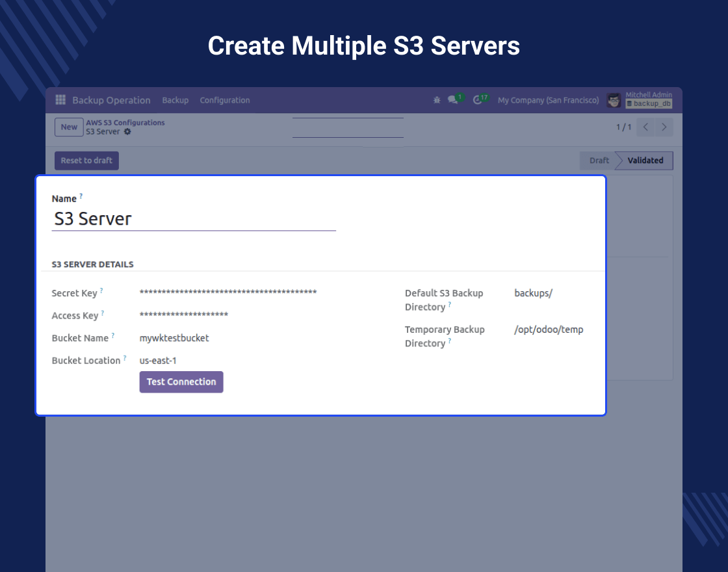Click the 1 / 1 pager counter
This screenshot has width=728, height=572.
coord(623,127)
